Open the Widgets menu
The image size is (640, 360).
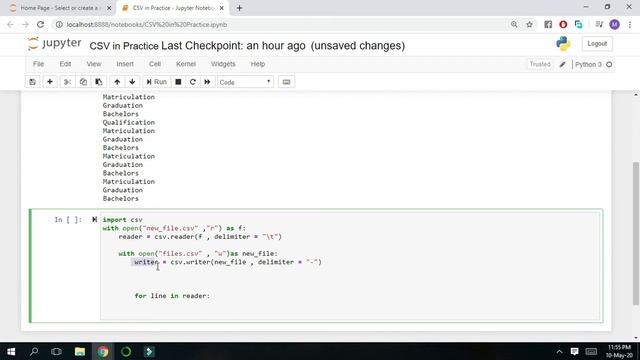point(223,64)
